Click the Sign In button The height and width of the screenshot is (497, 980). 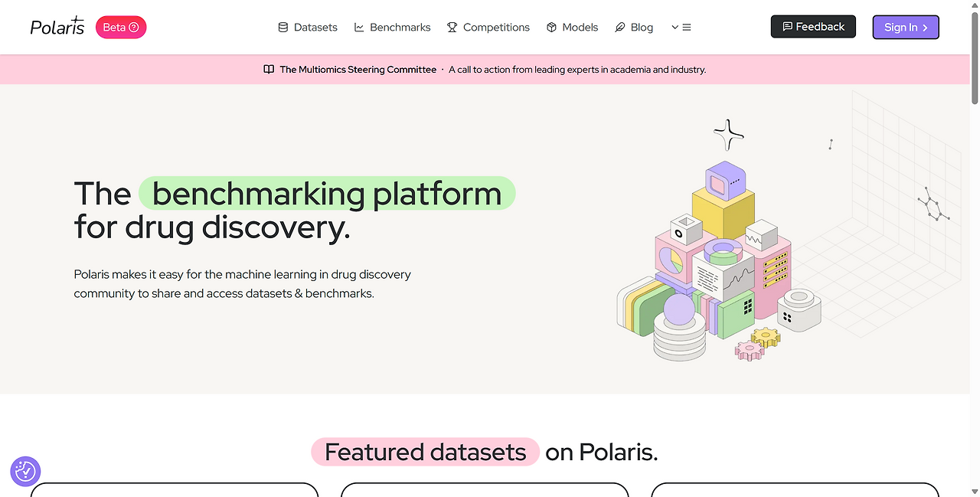[x=906, y=27]
